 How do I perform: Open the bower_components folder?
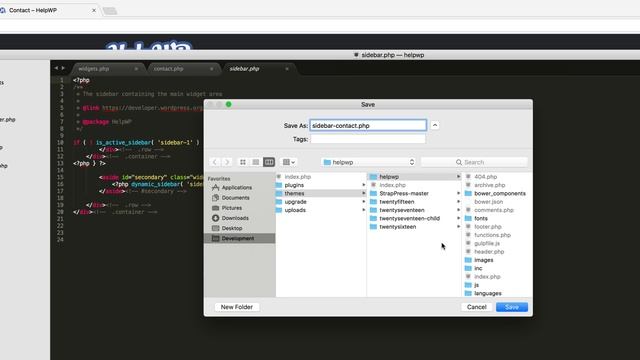coord(500,193)
